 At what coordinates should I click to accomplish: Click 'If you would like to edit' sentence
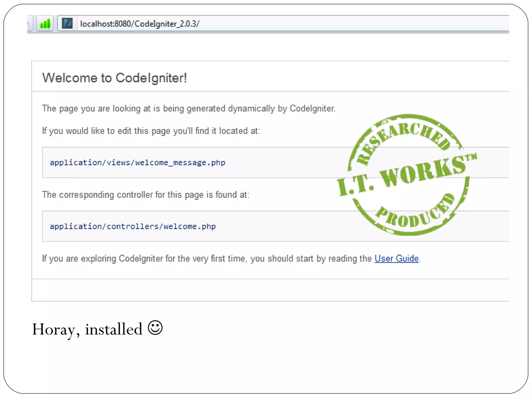(151, 131)
